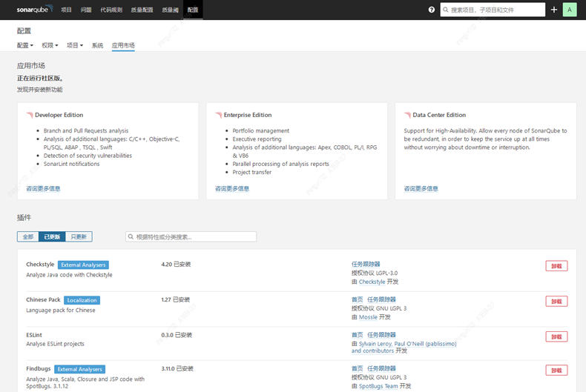Open the Mossle developer link
Image resolution: width=586 pixels, height=392 pixels.
coord(368,317)
